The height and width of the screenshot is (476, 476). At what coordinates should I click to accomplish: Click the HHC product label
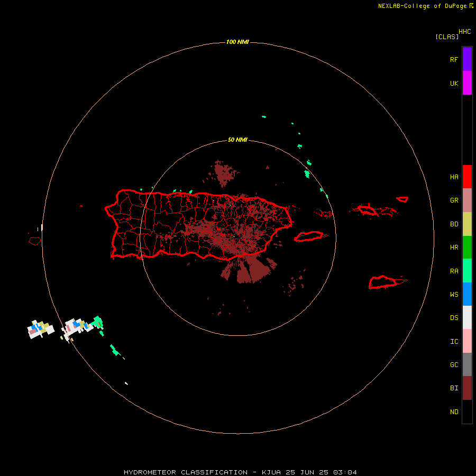click(x=464, y=32)
